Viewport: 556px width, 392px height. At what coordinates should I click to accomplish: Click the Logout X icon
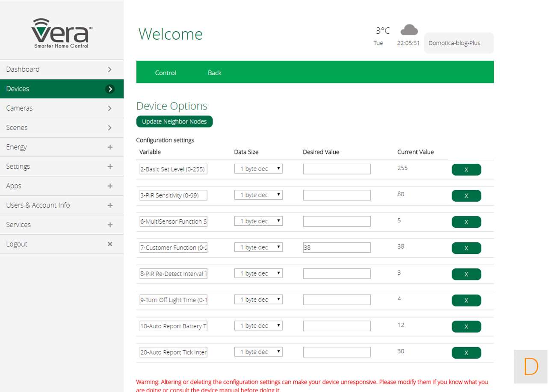[x=110, y=244]
